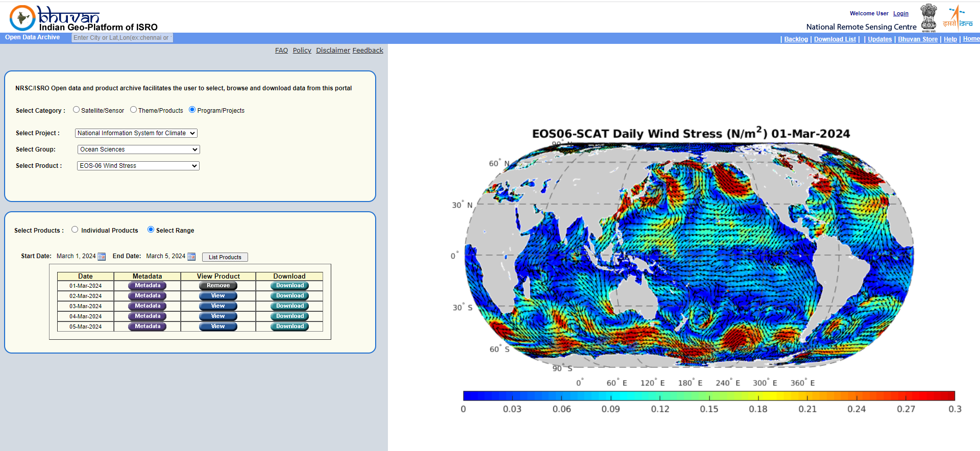Click Metadata for 04-Mar-2024
The image size is (980, 451).
click(148, 316)
